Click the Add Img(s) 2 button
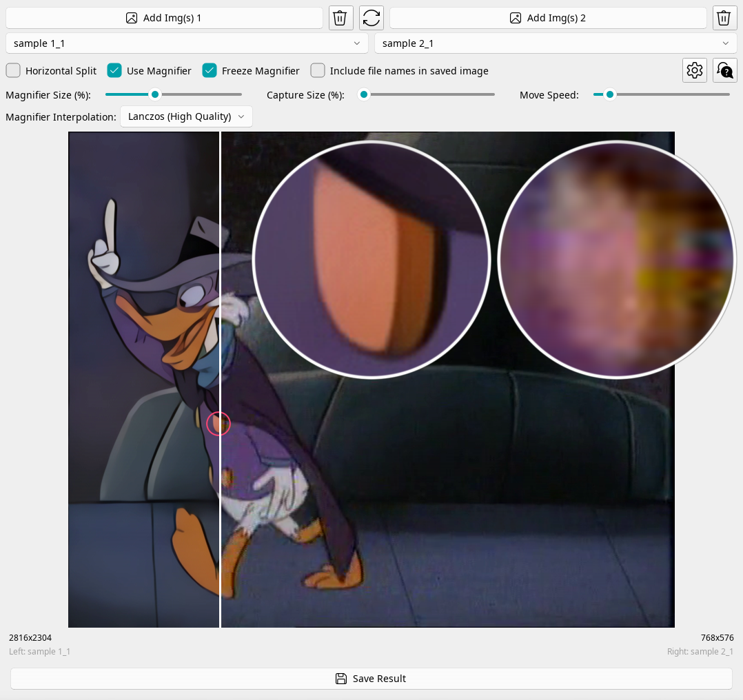The width and height of the screenshot is (743, 700). click(x=548, y=18)
